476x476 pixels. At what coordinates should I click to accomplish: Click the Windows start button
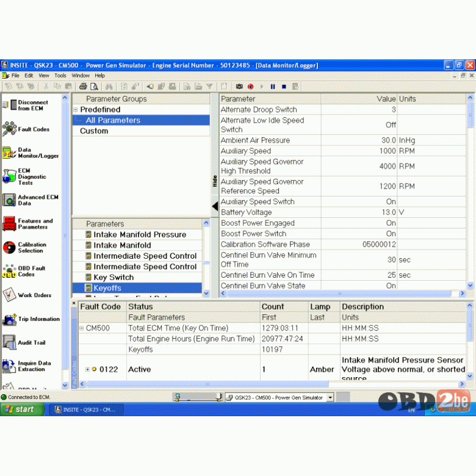coord(22,409)
